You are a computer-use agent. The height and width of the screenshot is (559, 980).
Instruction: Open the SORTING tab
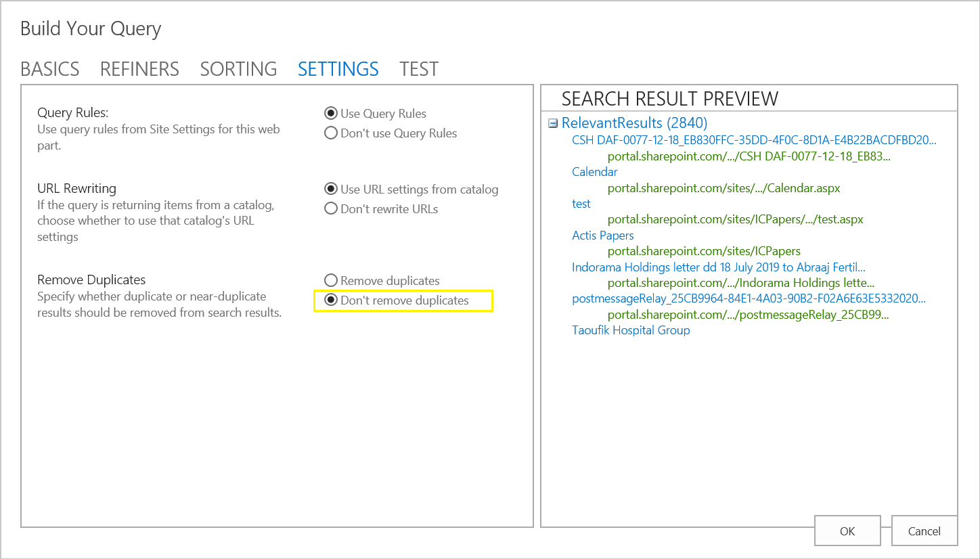pyautogui.click(x=238, y=69)
